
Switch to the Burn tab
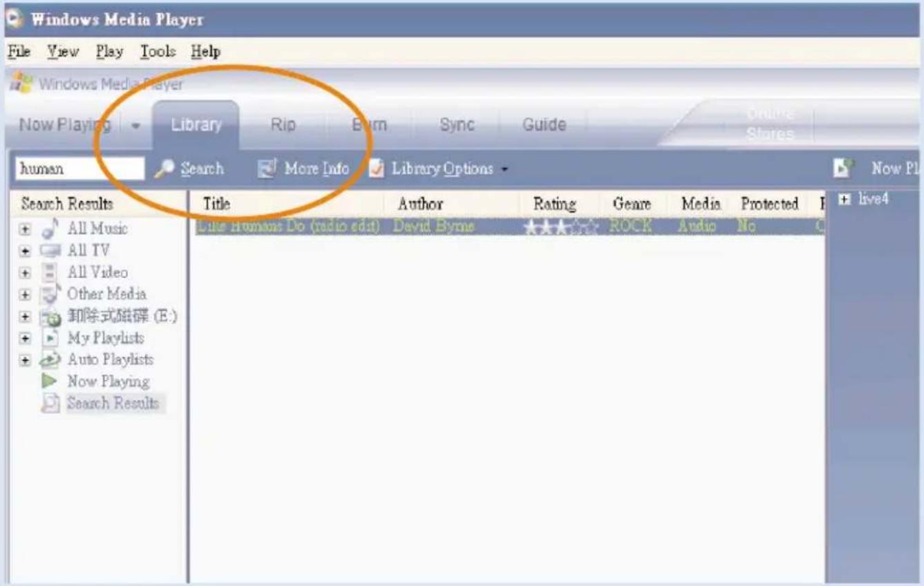point(369,125)
